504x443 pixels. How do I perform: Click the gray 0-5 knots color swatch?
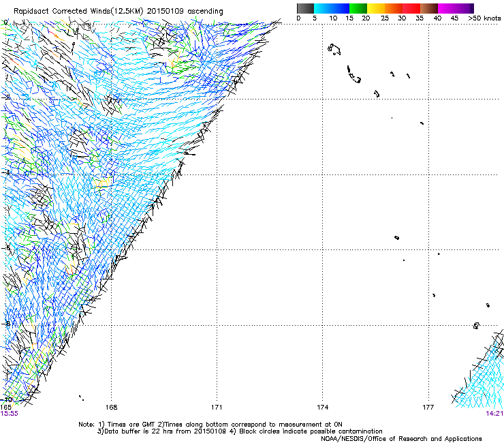[305, 8]
